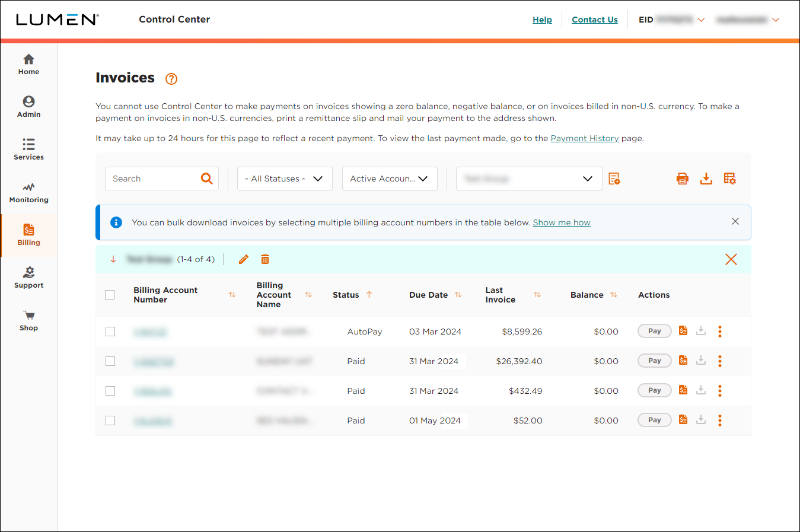
Task: View invoice icon for $432.49 row
Action: click(x=683, y=390)
